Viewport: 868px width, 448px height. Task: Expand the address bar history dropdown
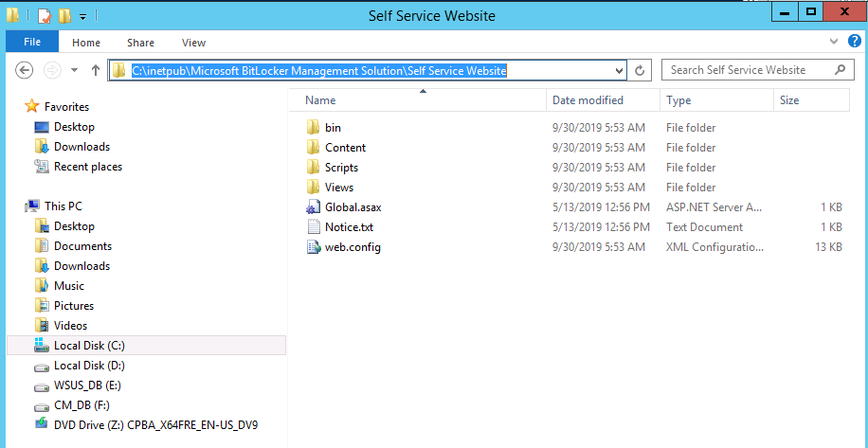(x=619, y=71)
